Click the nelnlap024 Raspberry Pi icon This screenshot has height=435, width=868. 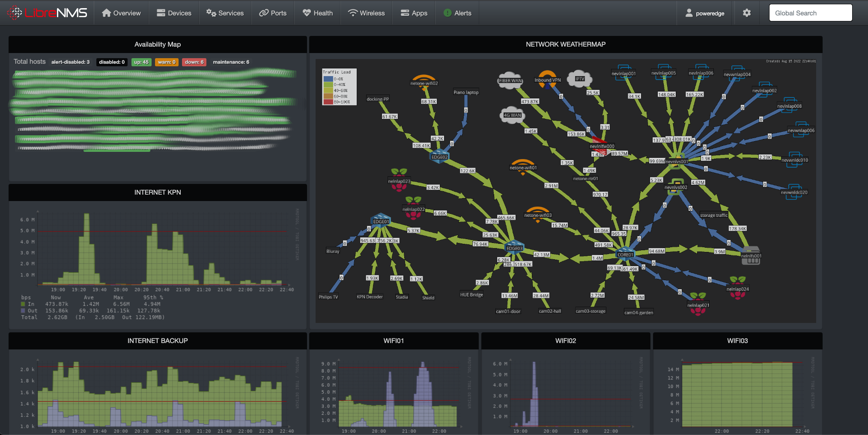pyautogui.click(x=737, y=287)
